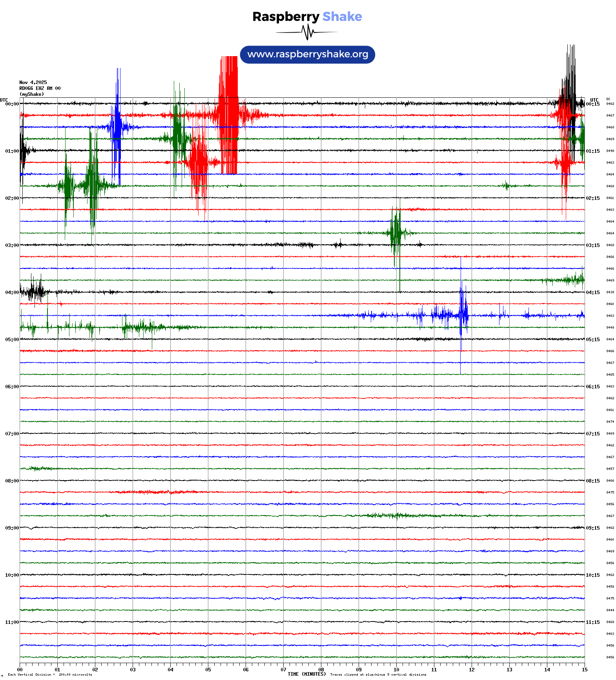The image size is (616, 680).
Task: Click the large red clipped waveform burst
Action: point(229,115)
